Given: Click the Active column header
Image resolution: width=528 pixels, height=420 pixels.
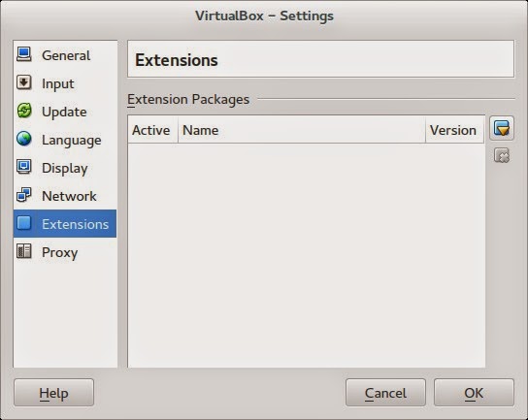Looking at the screenshot, I should pyautogui.click(x=153, y=130).
